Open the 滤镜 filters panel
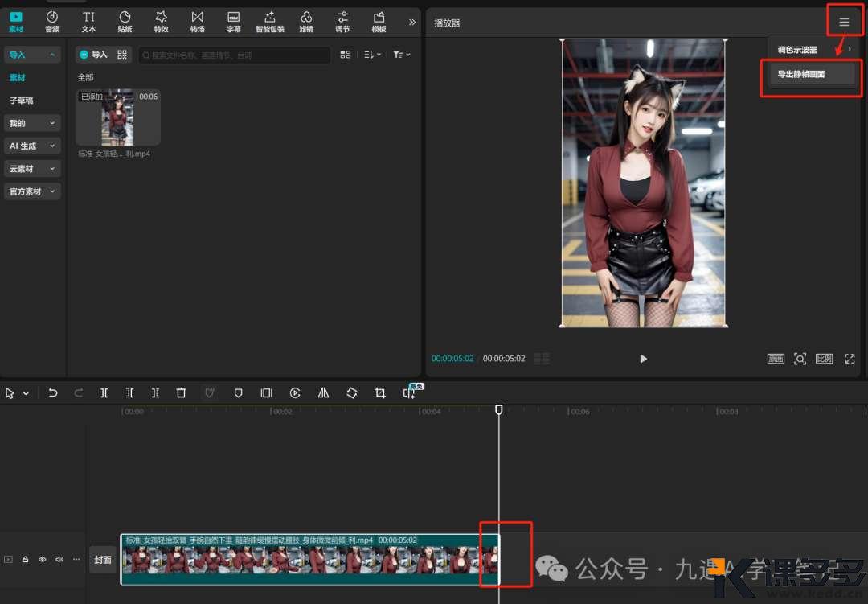The width and height of the screenshot is (868, 604). pyautogui.click(x=306, y=21)
